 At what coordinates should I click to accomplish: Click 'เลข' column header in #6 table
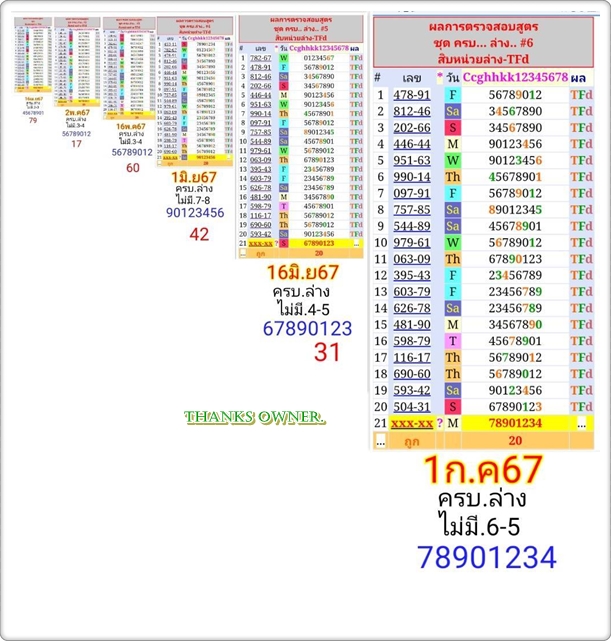pos(412,78)
